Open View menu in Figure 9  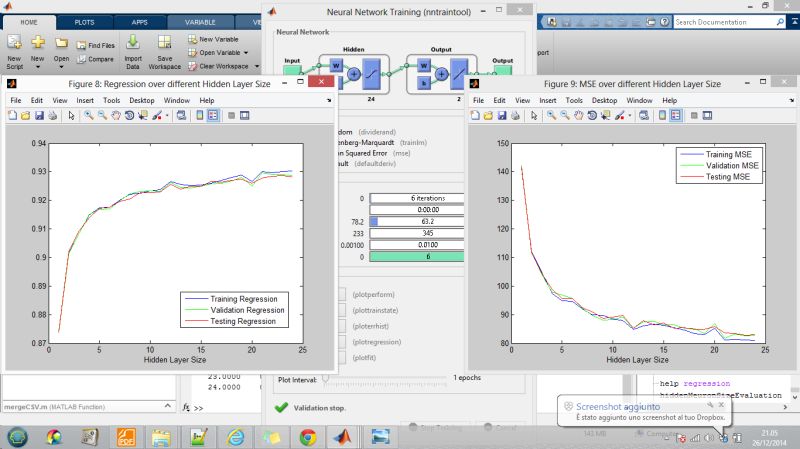(x=522, y=101)
